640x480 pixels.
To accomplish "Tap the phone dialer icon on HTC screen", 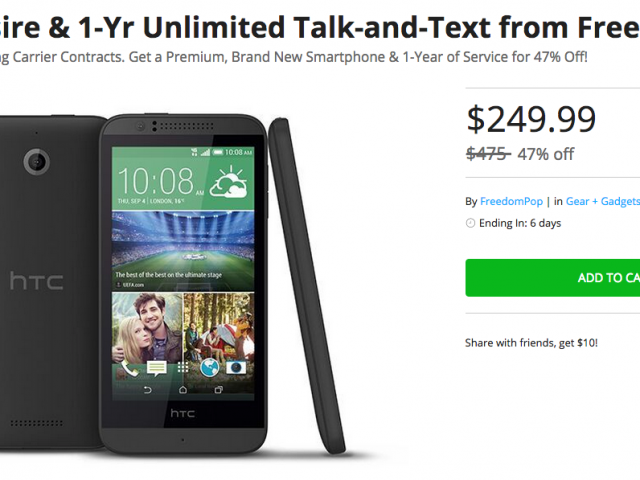I will [x=128, y=367].
